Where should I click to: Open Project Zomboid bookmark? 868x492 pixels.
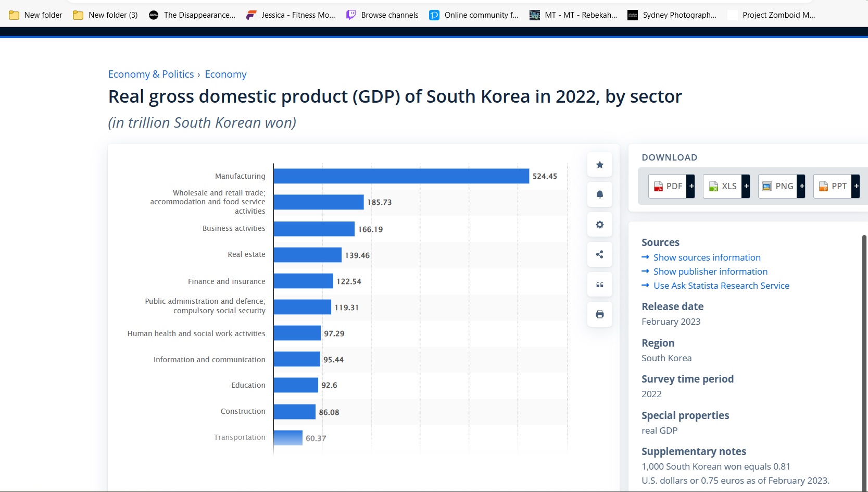coord(771,15)
